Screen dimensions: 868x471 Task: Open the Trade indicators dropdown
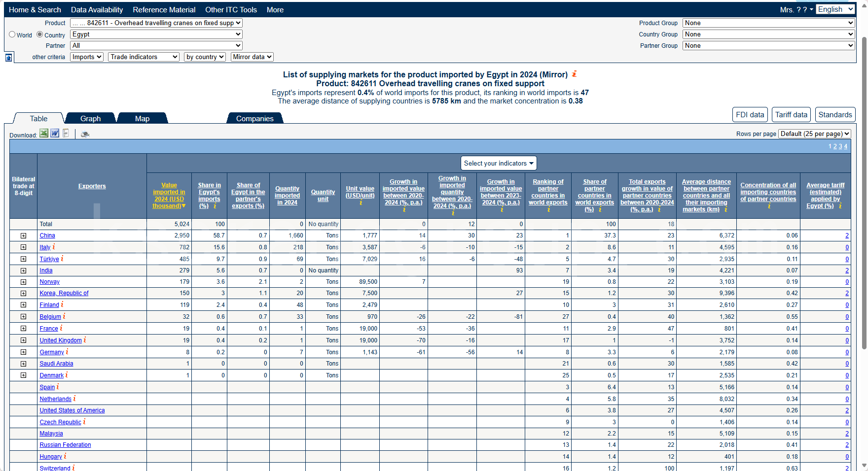(x=144, y=57)
